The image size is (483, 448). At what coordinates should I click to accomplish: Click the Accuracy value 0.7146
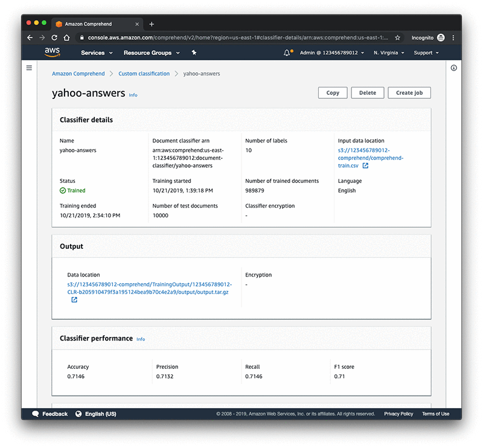76,376
